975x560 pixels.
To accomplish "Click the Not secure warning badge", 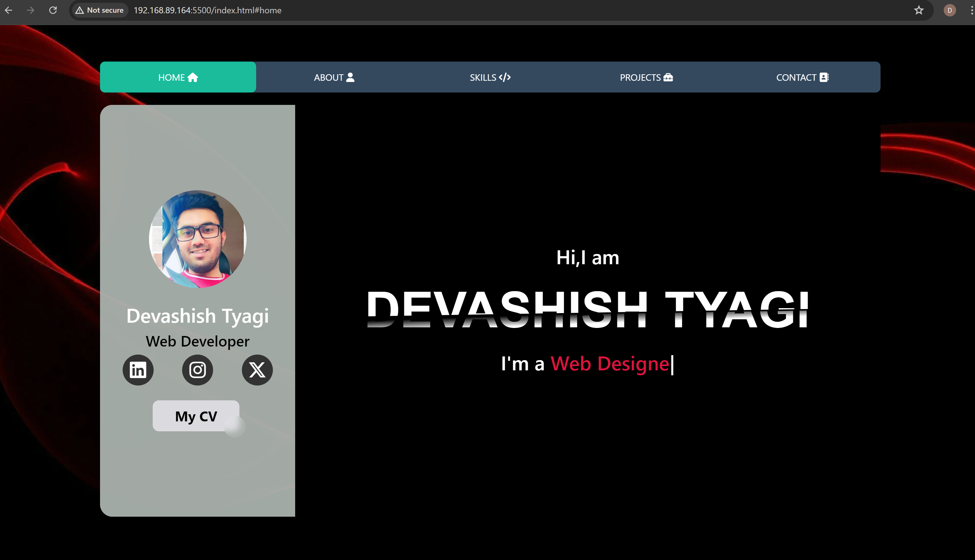I will click(x=100, y=11).
